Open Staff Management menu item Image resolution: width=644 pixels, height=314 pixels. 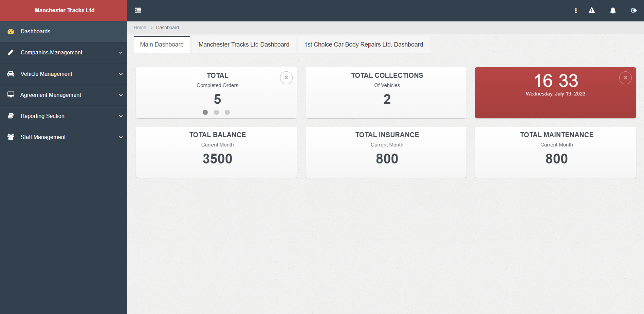tap(63, 137)
